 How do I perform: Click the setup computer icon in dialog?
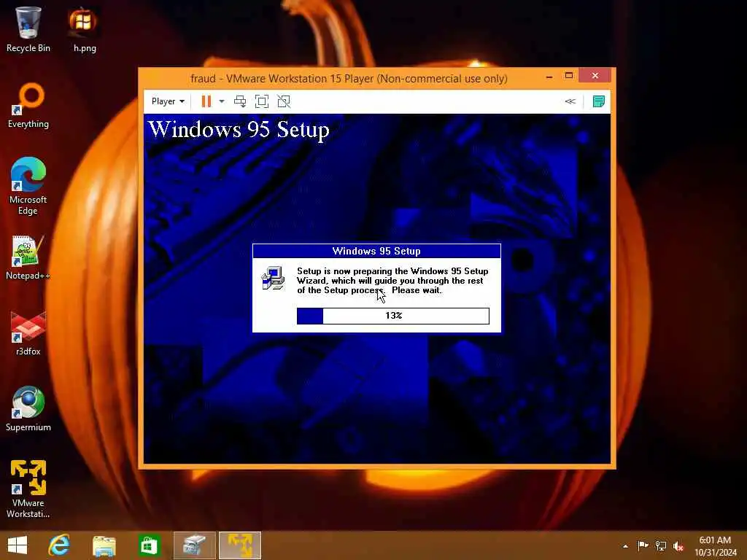(273, 278)
